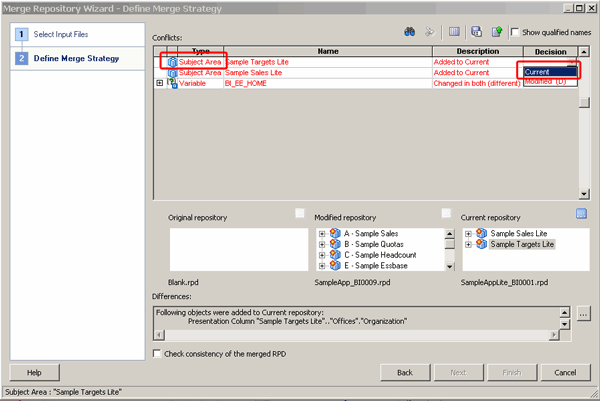
Task: Click SampleAppLite_BI0001.rpd file label
Action: tap(504, 282)
